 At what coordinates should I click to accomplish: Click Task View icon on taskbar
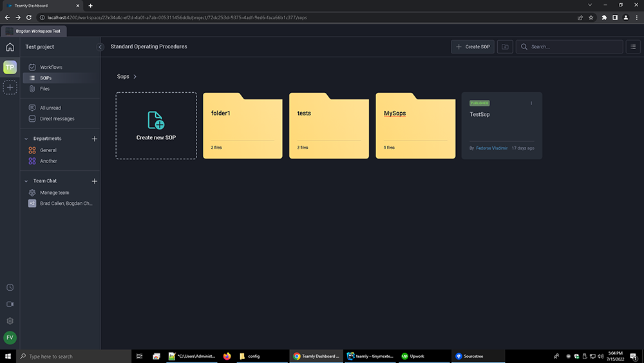coord(139,357)
